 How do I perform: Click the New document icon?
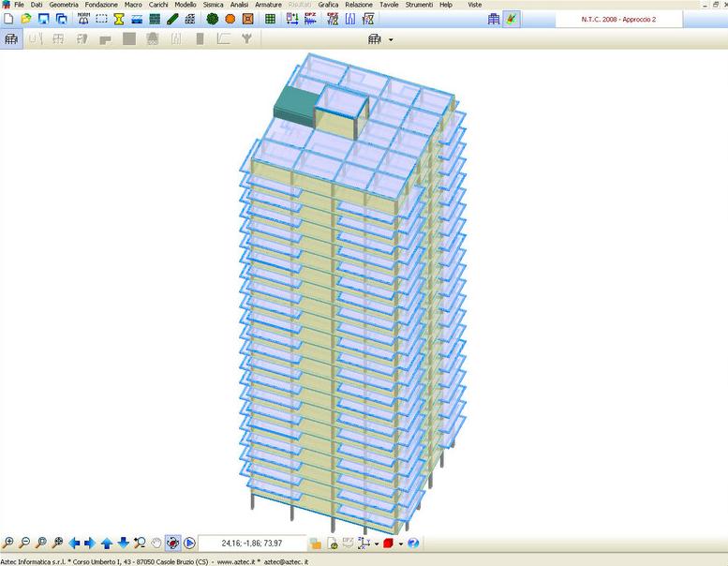click(8, 19)
